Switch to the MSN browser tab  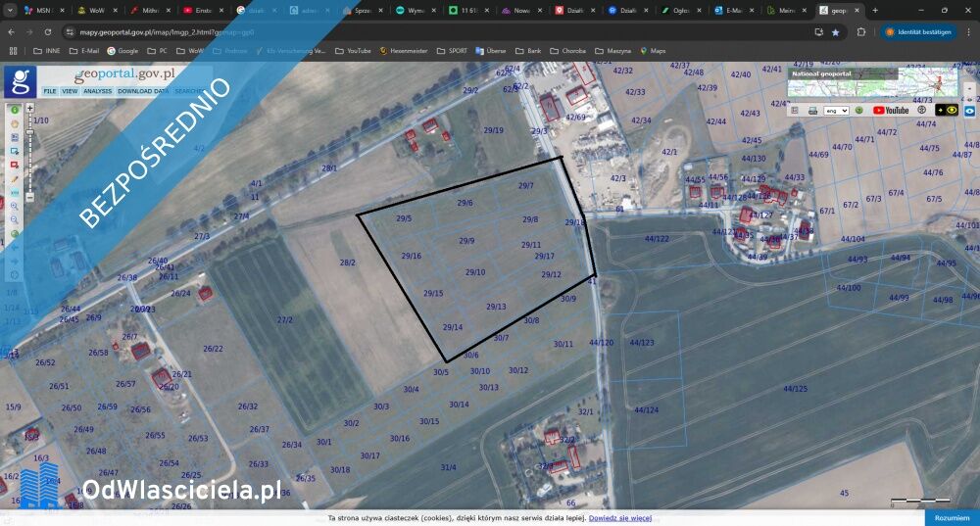tap(44, 10)
